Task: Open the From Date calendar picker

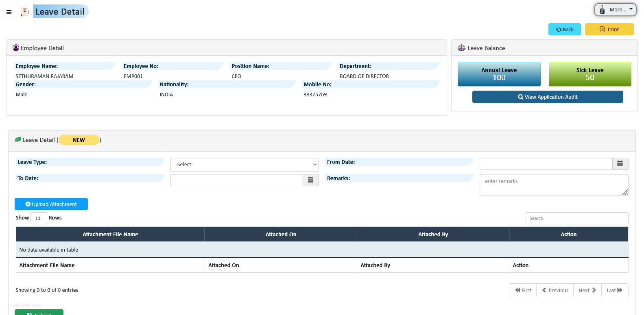Action: [620, 164]
